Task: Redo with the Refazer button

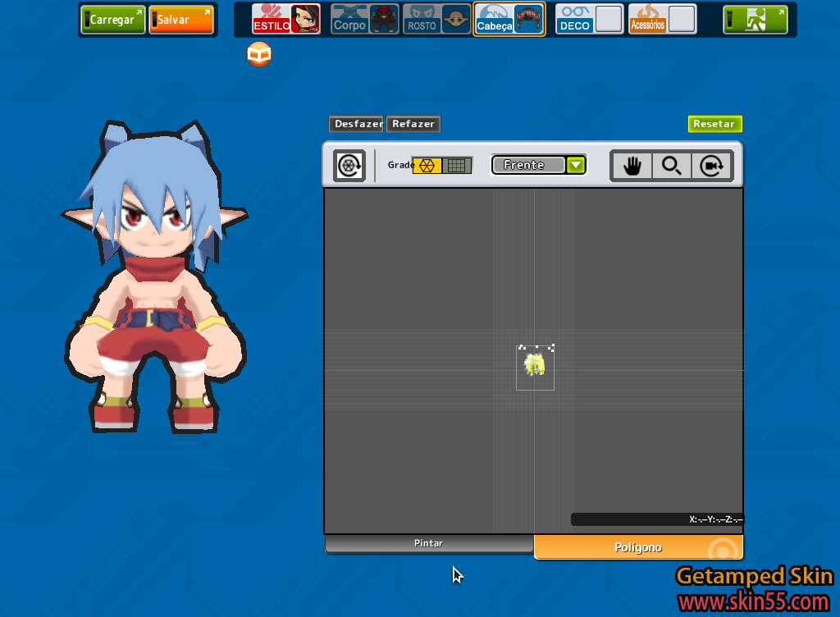Action: (413, 124)
